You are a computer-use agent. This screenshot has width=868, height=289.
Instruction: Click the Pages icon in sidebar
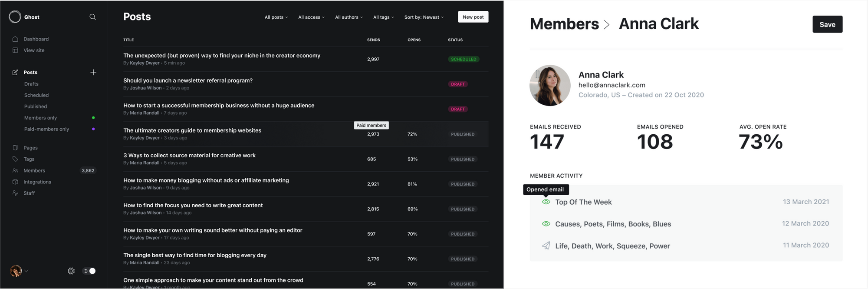tap(15, 148)
